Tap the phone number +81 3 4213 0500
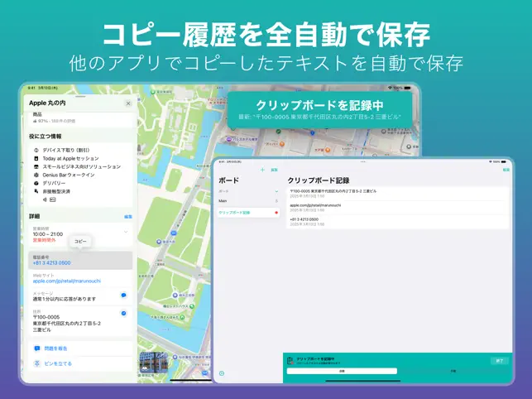 coord(51,263)
